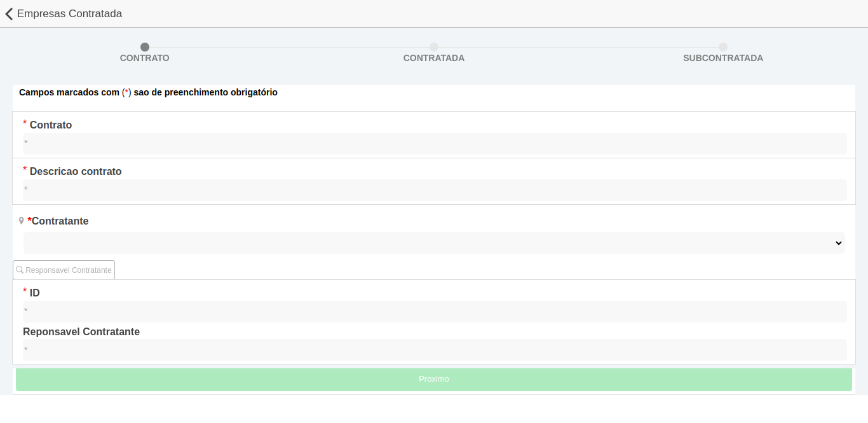Image resolution: width=868 pixels, height=423 pixels.
Task: Click the location pin icon beside Contratante
Action: pyautogui.click(x=22, y=221)
